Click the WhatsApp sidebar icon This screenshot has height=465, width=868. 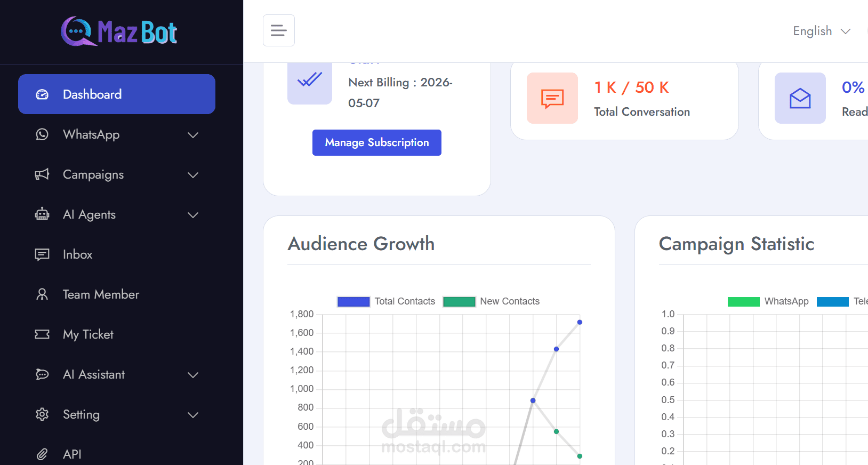[42, 134]
